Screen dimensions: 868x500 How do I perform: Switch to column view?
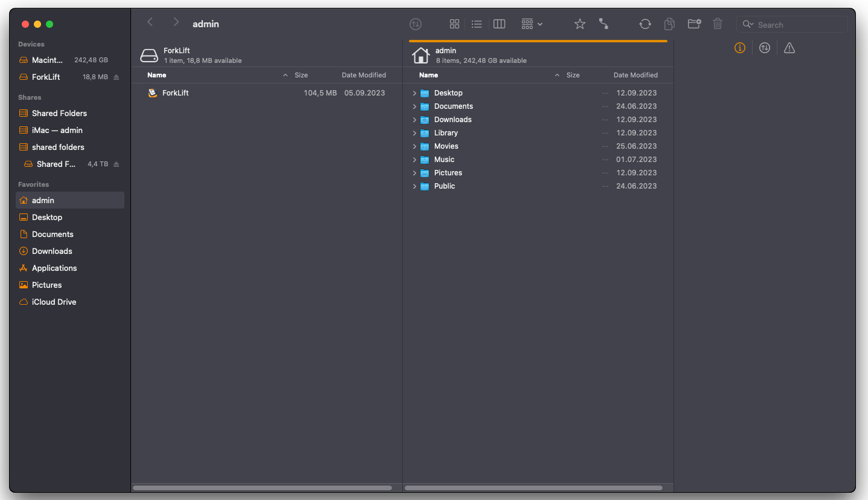pyautogui.click(x=499, y=24)
